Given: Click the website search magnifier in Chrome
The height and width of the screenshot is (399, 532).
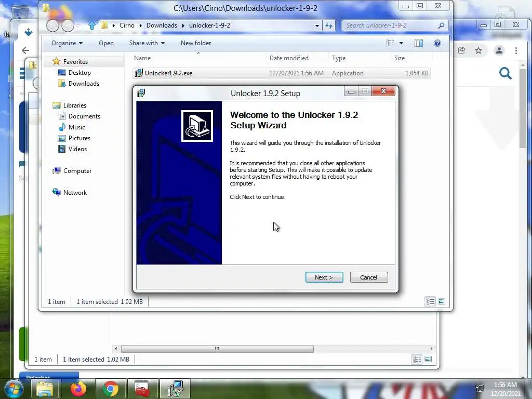Looking at the screenshot, I should click(x=505, y=73).
